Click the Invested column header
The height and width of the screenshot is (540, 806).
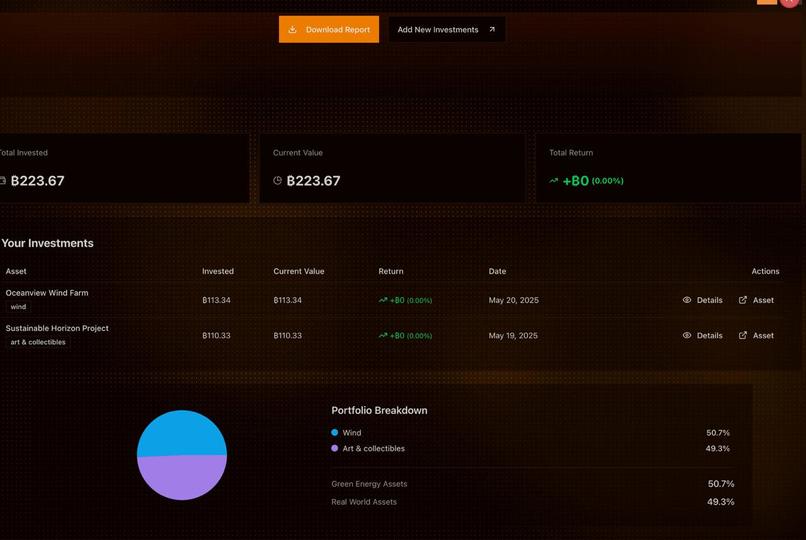tap(218, 271)
